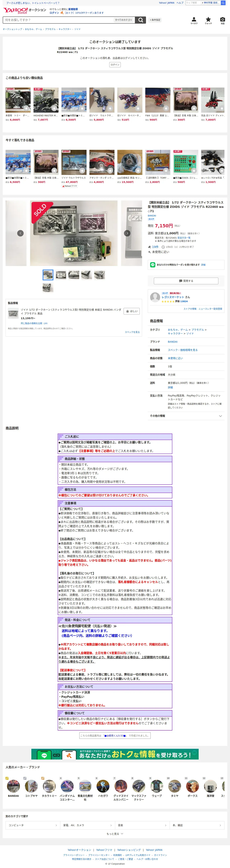230x868 pixels.
Task: Click the 出品 camera icon
Action: (223, 20)
